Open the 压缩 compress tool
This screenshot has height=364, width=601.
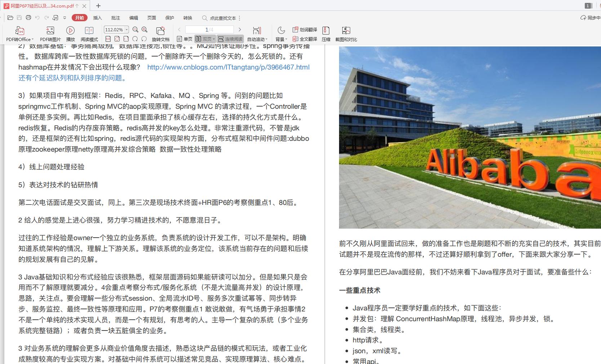[x=325, y=33]
